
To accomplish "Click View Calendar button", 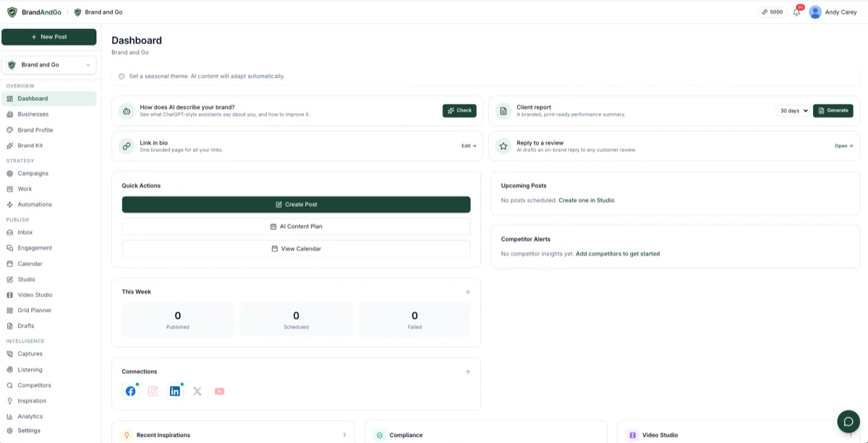I will click(x=297, y=249).
